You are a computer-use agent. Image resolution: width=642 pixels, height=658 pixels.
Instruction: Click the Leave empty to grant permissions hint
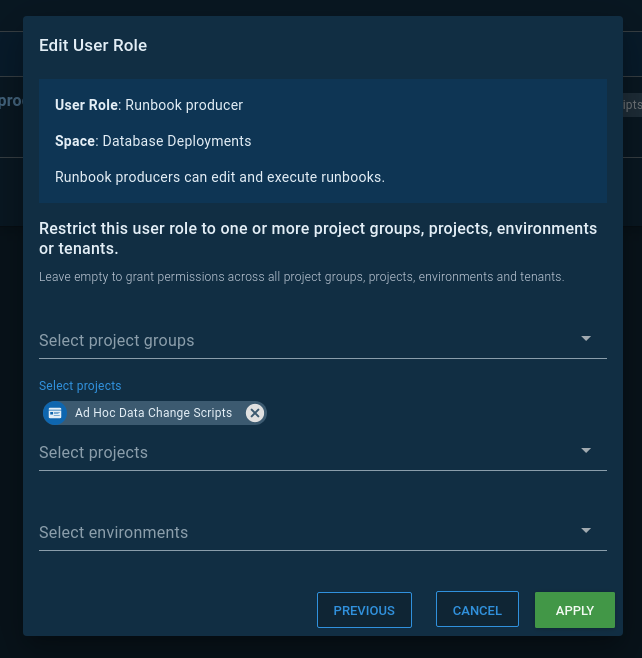pyautogui.click(x=301, y=276)
